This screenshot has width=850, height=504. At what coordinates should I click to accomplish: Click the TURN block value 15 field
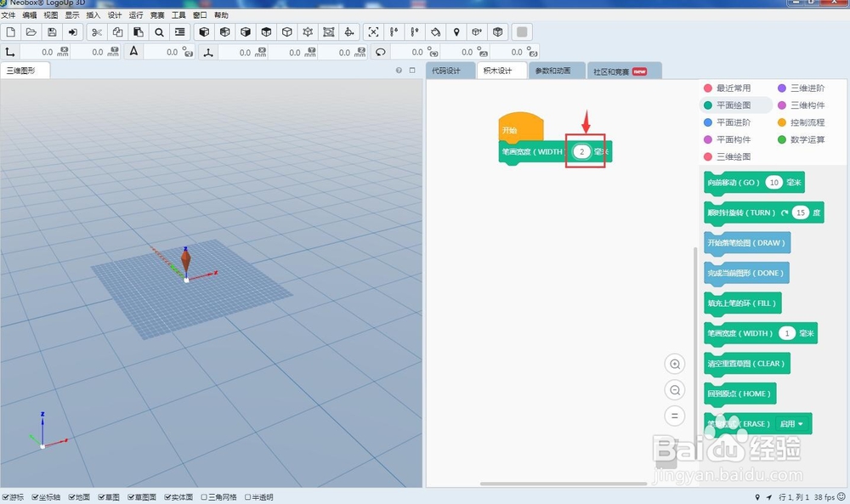pos(800,213)
